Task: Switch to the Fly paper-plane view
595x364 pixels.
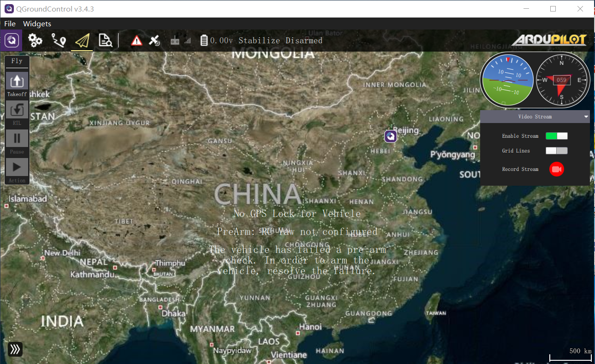Action: pos(82,41)
